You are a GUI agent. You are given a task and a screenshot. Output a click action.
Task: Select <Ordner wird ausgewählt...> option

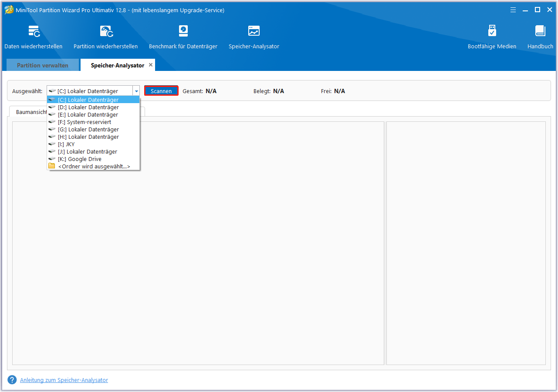tap(93, 166)
